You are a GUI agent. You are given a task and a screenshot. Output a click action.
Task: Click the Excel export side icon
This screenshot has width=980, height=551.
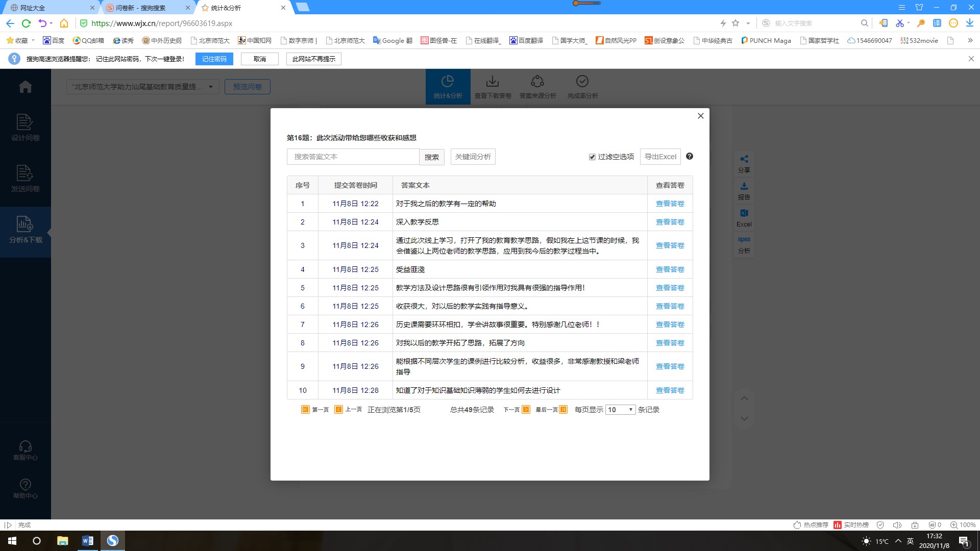pyautogui.click(x=744, y=218)
